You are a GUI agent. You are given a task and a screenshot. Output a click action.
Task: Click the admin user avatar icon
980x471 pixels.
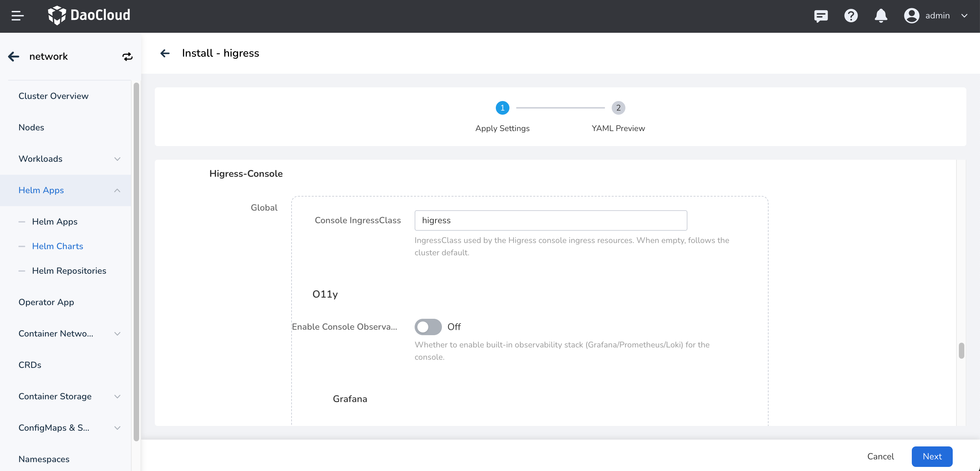pyautogui.click(x=911, y=16)
